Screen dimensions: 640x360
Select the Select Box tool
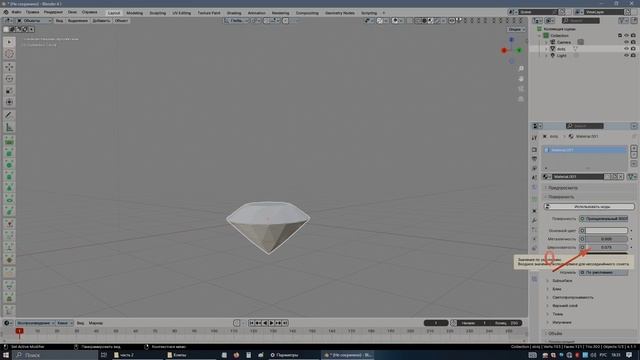[x=9, y=42]
